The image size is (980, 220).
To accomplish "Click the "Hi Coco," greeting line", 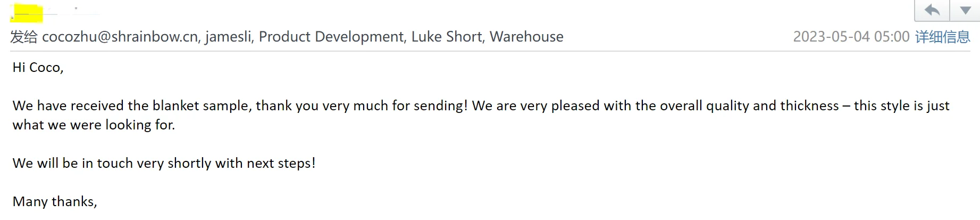I will pos(38,68).
